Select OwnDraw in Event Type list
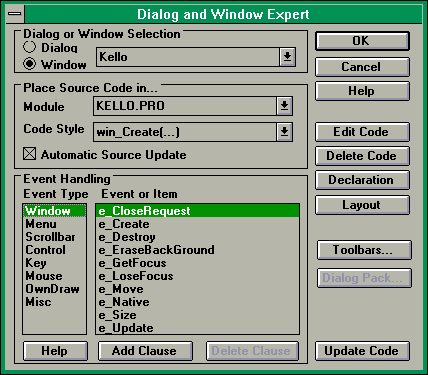Viewport: 428px width, 375px height. click(54, 289)
